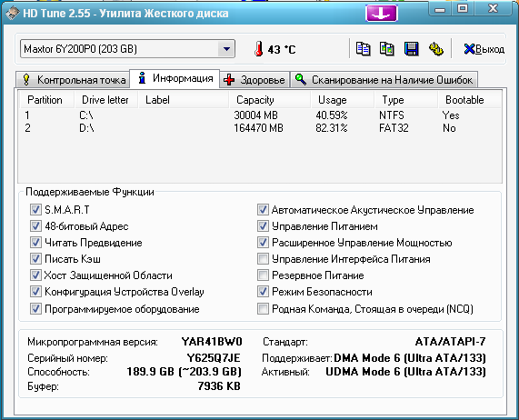Click the 30004 MB capacity value
The image size is (519, 420).
click(x=255, y=115)
